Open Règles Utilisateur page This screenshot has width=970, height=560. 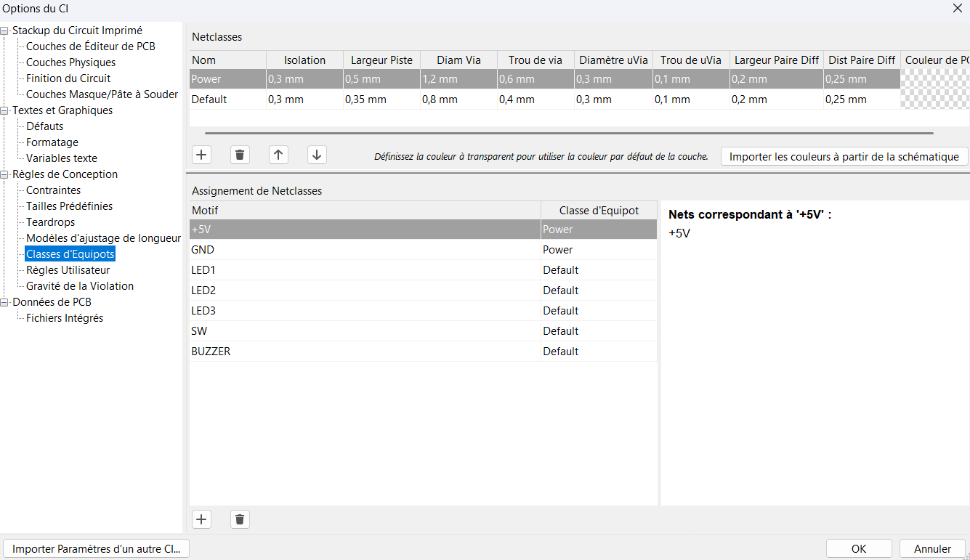(x=68, y=270)
